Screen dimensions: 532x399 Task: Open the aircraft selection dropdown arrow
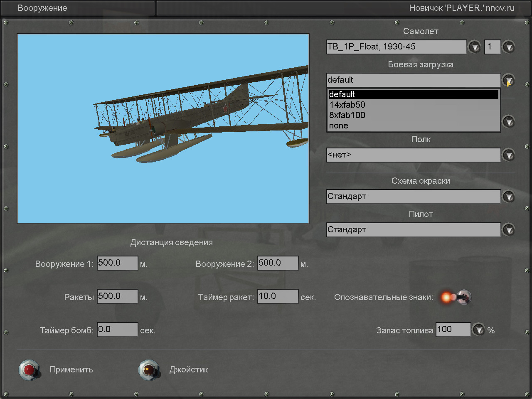[x=474, y=47]
